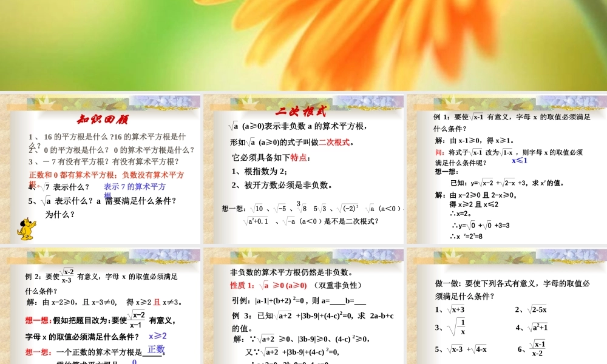Image resolution: width=607 pixels, height=364 pixels.
Task: Click exercise 5、√x-3+√4-x
Action: [x=461, y=349]
